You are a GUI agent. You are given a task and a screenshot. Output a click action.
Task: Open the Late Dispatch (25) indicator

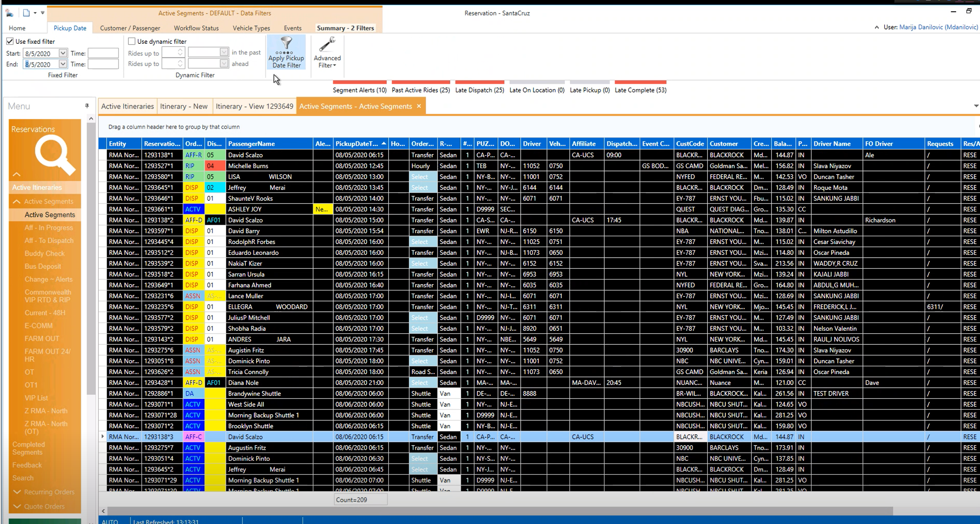(479, 90)
